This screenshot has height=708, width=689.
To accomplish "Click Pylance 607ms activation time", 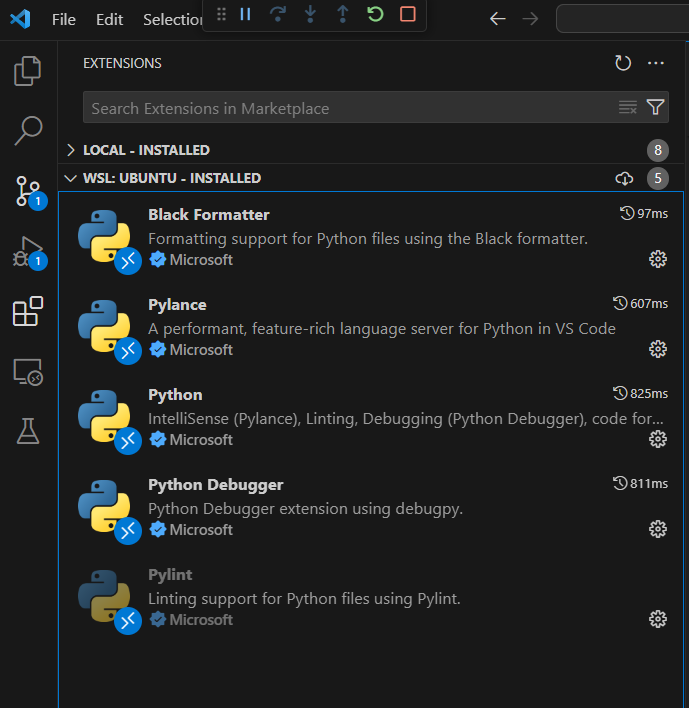I will click(x=640, y=303).
